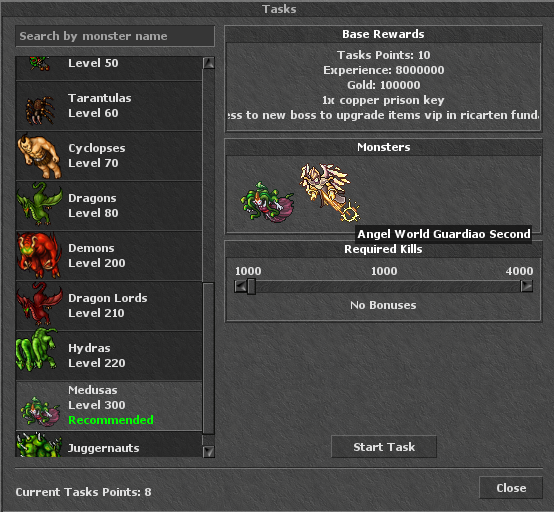The height and width of the screenshot is (512, 554).
Task: Increase required kills with right arrow
Action: click(x=526, y=286)
